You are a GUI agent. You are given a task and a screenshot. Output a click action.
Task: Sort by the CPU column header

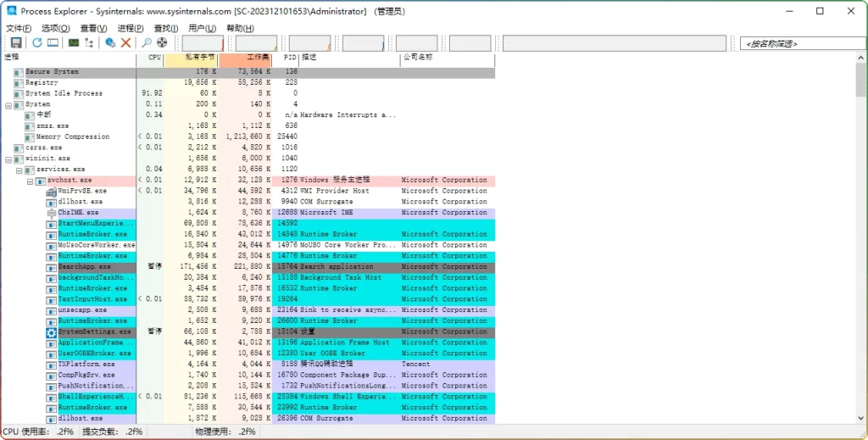(x=150, y=58)
